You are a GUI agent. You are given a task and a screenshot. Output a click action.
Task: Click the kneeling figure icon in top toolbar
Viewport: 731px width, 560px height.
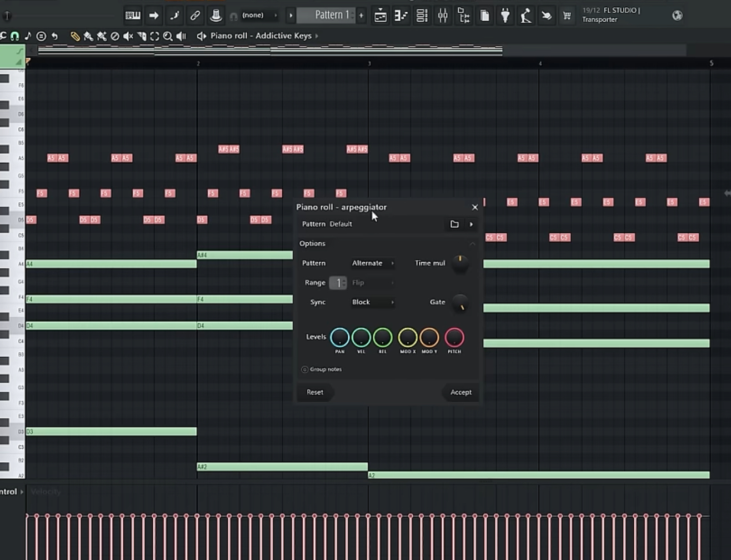525,16
